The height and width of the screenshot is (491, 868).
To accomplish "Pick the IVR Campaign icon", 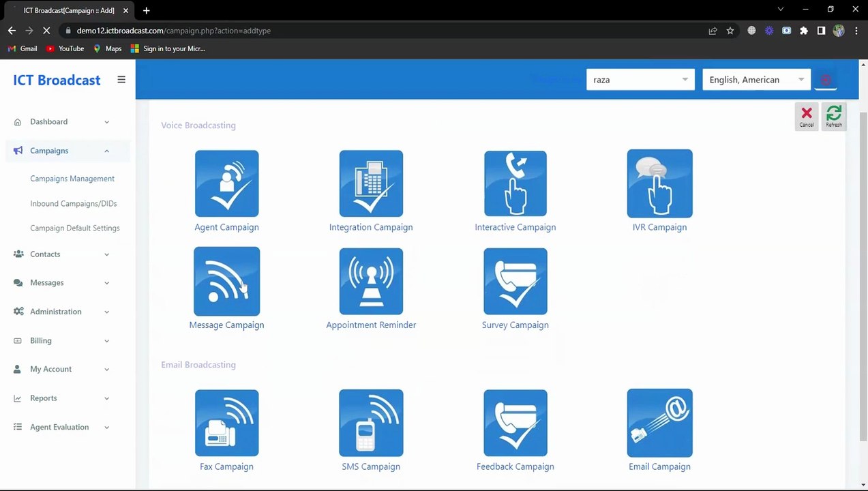I will pos(659,183).
